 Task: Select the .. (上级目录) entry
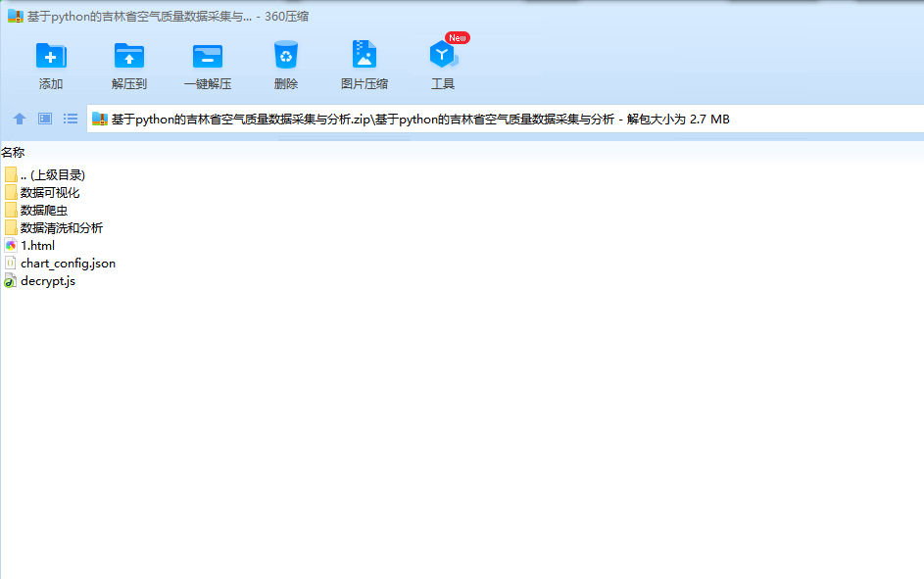click(x=53, y=175)
